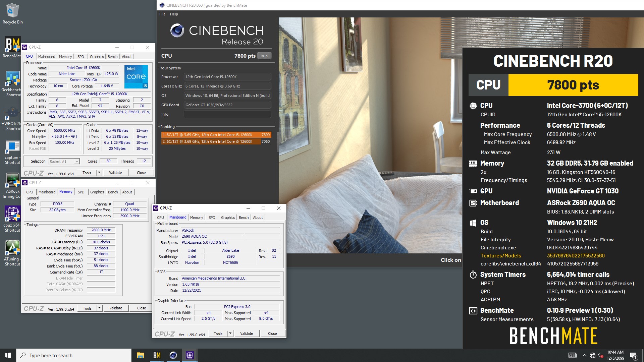
Task: Click the Z690 AQUA OC model field
Action: coord(212,236)
